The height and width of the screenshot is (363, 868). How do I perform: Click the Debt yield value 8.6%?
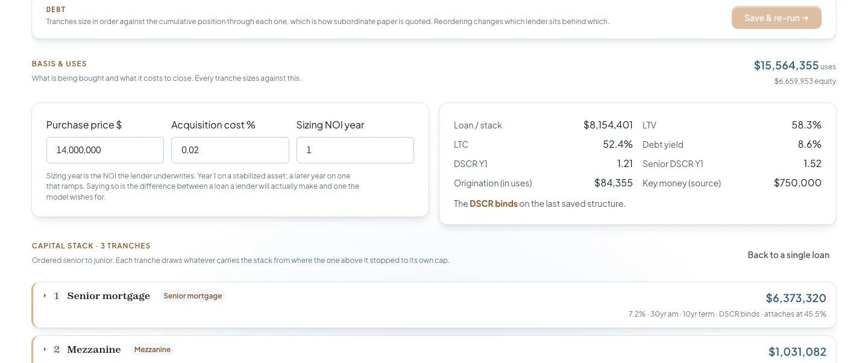(810, 144)
